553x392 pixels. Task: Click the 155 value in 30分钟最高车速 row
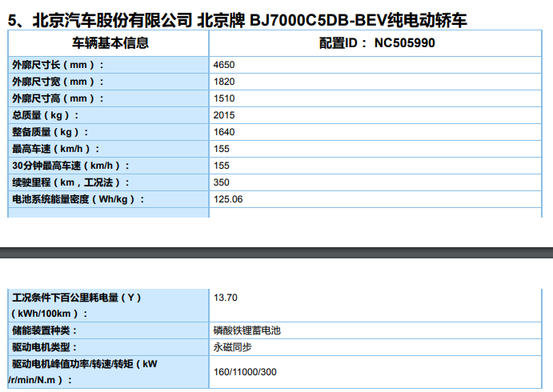(222, 166)
